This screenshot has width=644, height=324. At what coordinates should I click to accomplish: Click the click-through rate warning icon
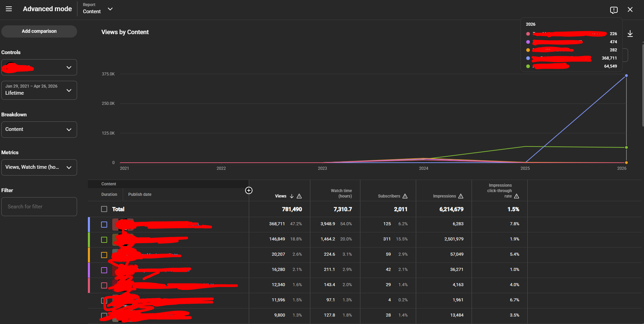[517, 196]
